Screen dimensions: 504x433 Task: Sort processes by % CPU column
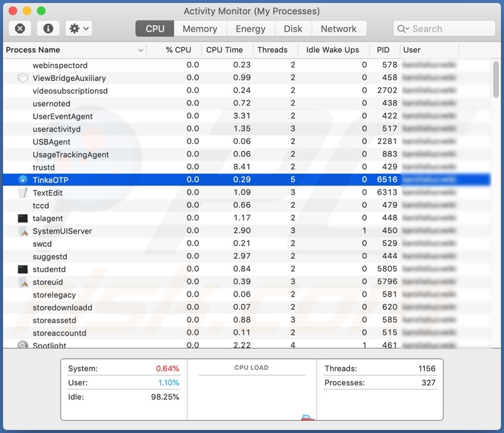point(178,50)
